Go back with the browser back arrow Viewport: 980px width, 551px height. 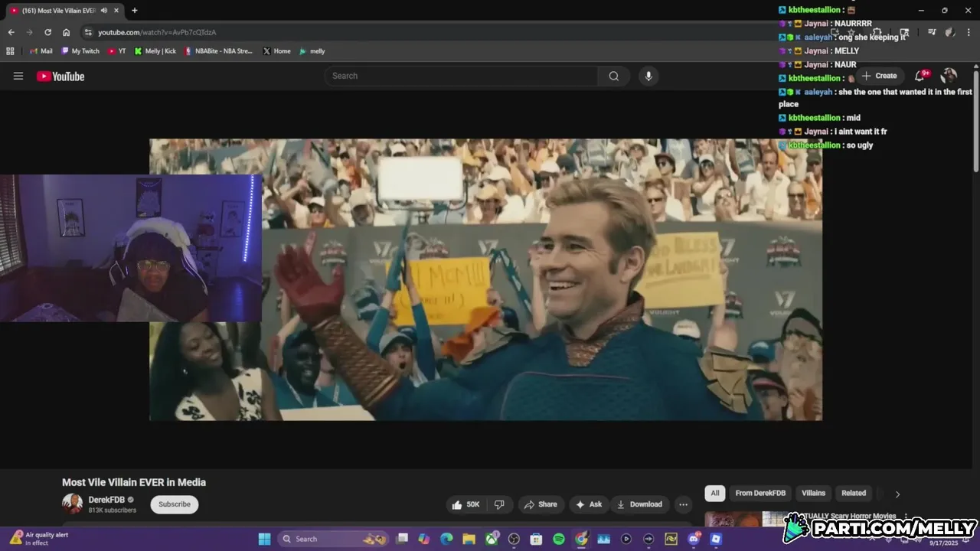tap(11, 32)
